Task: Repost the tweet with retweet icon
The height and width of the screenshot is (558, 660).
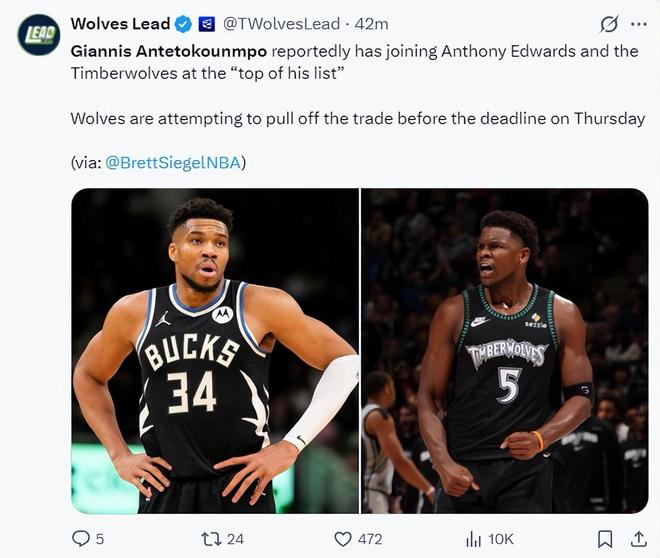Action: pyautogui.click(x=211, y=539)
